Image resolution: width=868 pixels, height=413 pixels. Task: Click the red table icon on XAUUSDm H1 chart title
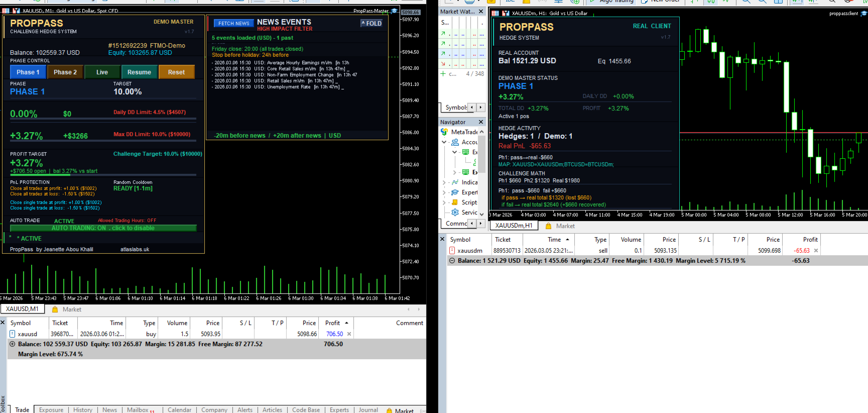(495, 14)
